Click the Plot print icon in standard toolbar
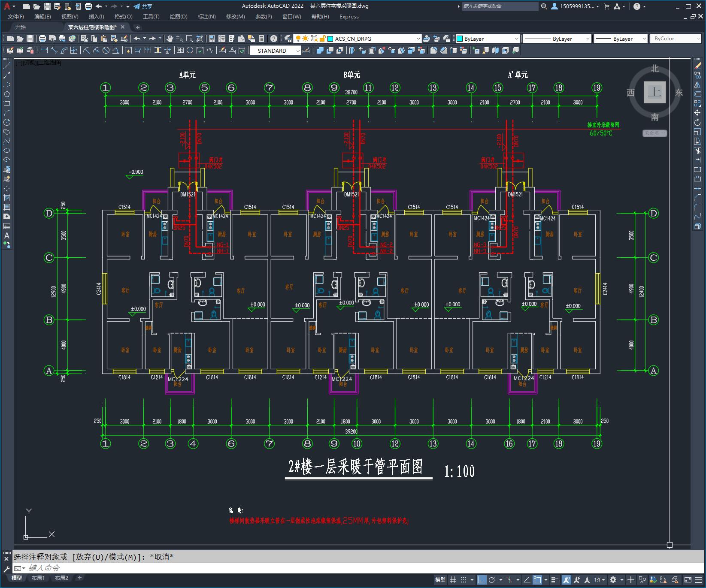 click(x=42, y=39)
